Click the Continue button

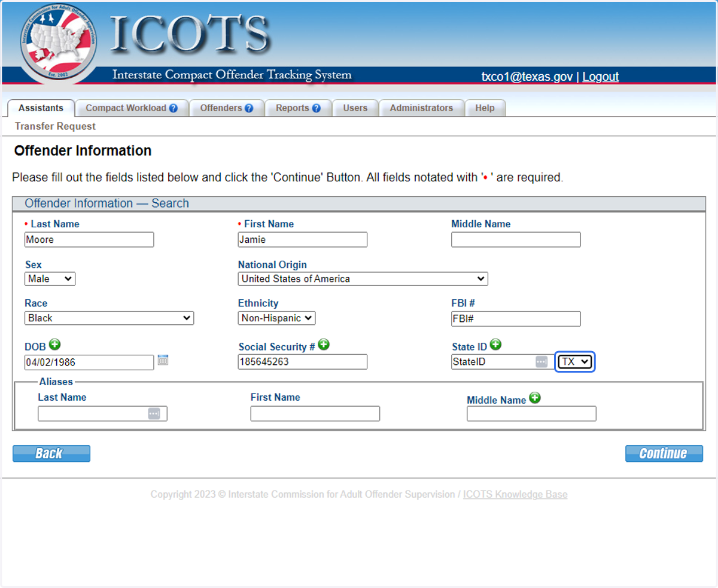click(664, 453)
